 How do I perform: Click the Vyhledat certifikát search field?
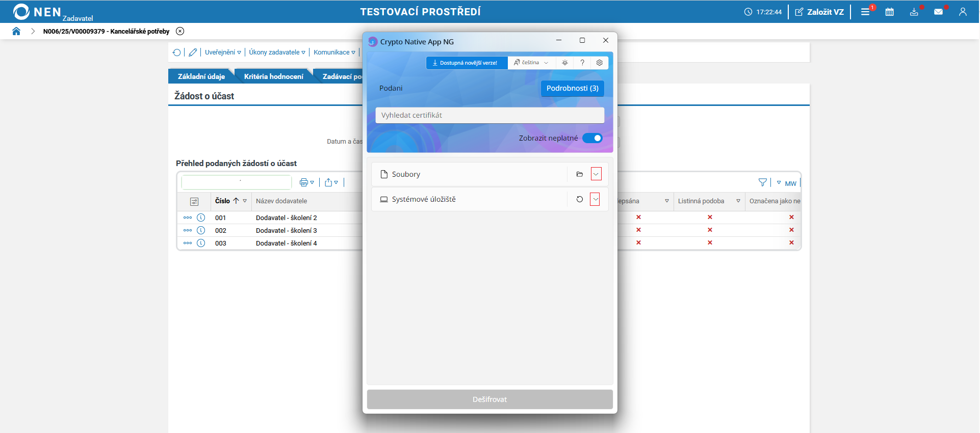(490, 115)
